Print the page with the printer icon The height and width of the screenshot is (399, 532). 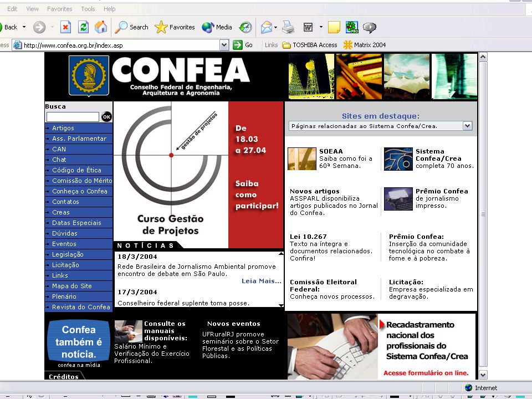288,27
